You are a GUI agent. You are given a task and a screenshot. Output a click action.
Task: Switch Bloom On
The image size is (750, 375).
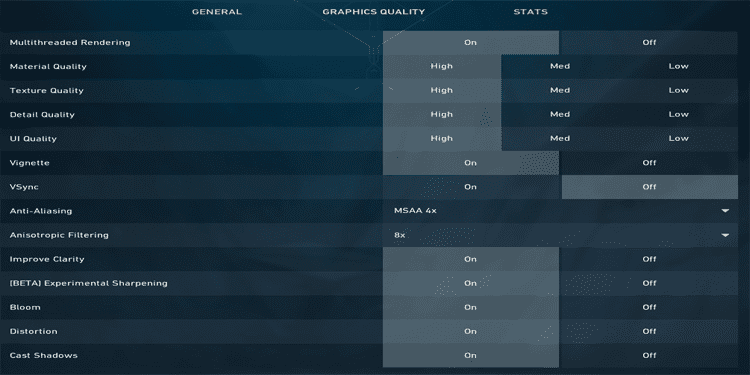(471, 308)
